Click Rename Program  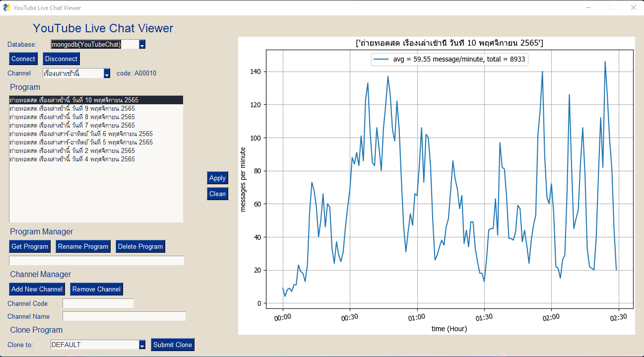tap(83, 246)
